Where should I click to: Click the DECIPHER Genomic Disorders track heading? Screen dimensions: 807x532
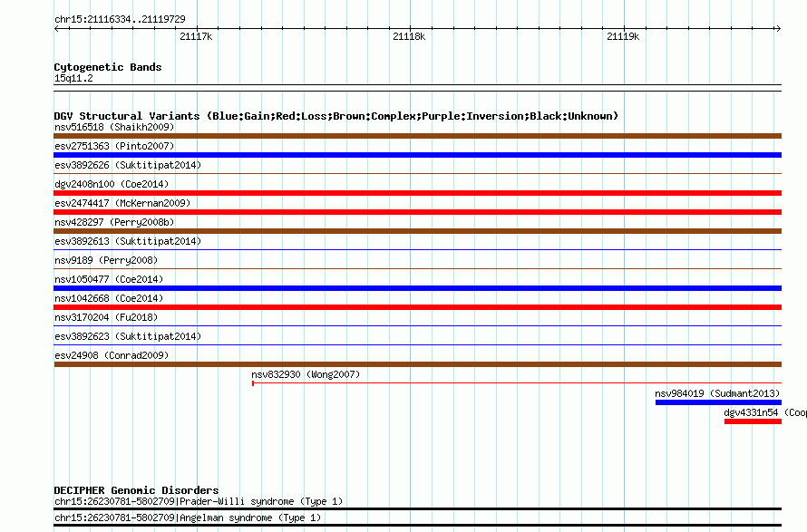[x=136, y=490]
